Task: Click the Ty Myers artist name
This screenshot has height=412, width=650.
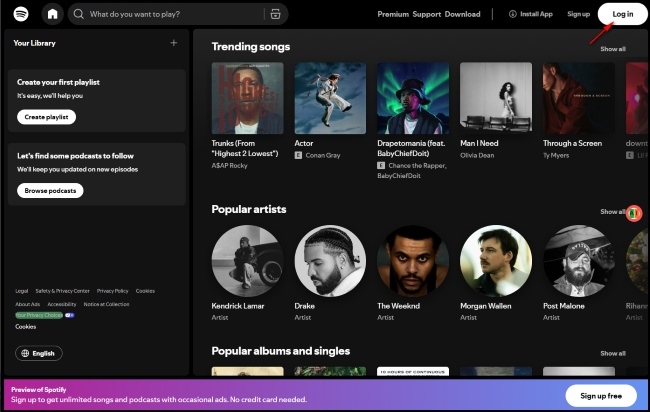Action: click(556, 155)
